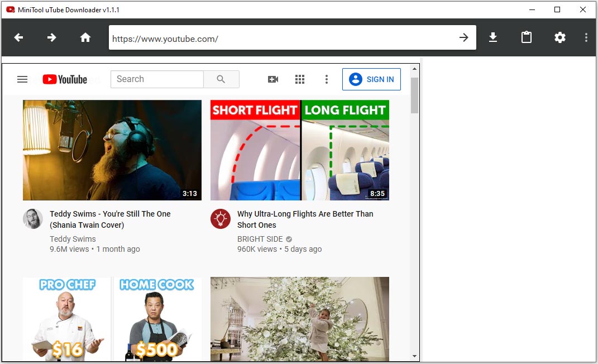Open the white Christmas tree thumbnail

(300, 319)
